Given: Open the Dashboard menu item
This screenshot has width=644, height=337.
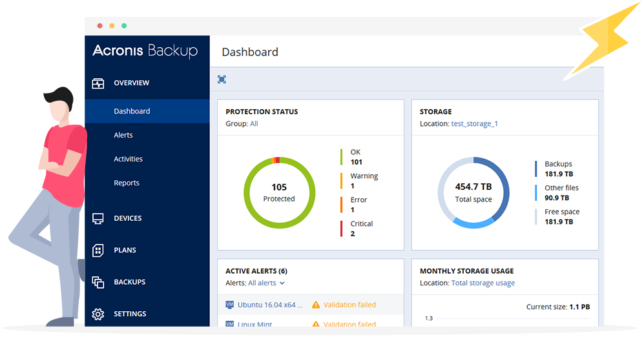Looking at the screenshot, I should click(x=132, y=111).
